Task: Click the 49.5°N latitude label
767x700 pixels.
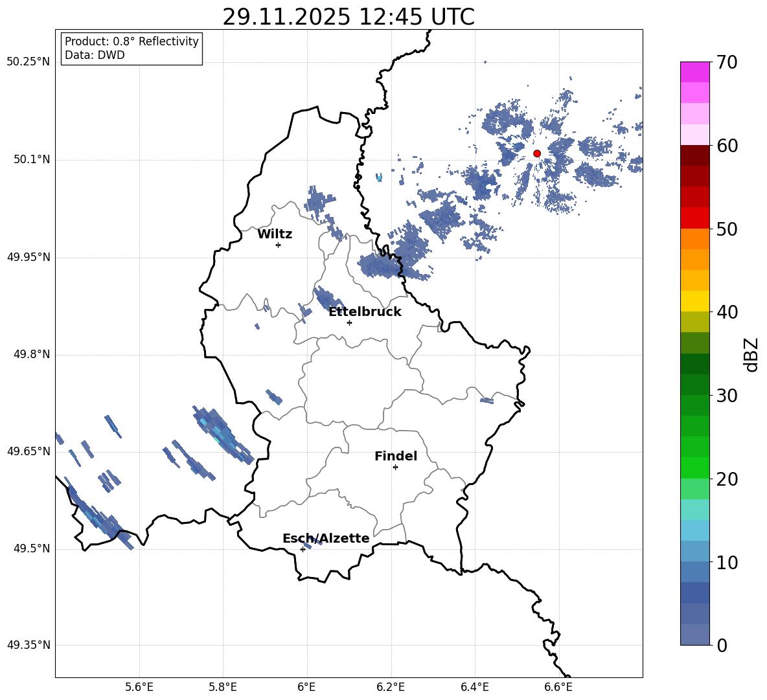Action: coord(32,548)
